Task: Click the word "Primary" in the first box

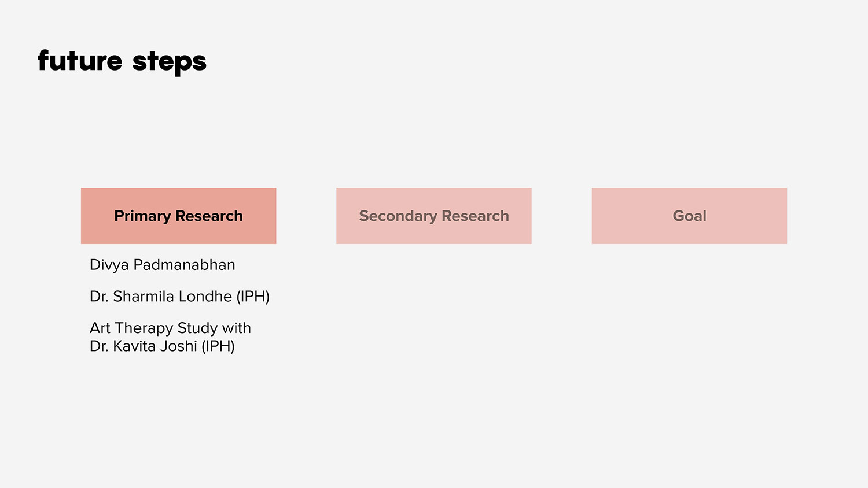Action: coord(142,216)
